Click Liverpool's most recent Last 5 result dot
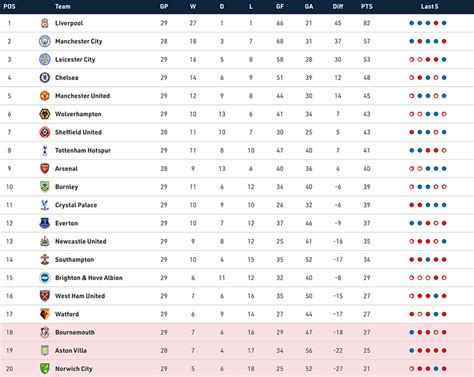This screenshot has width=474, height=377. (x=444, y=23)
